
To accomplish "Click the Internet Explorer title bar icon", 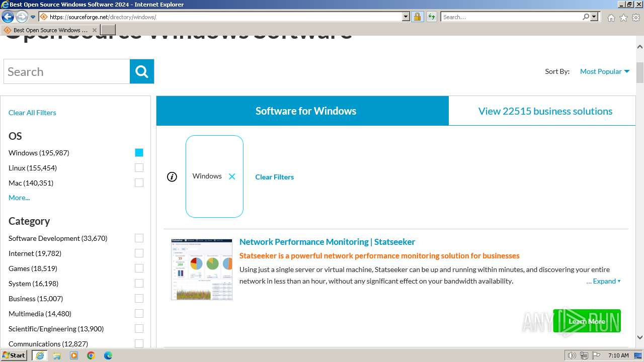I will coord(5,5).
